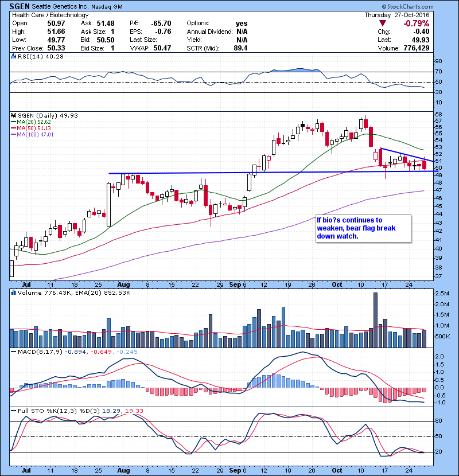Click the High value 51.66
The height and width of the screenshot is (476, 459).
[56, 32]
